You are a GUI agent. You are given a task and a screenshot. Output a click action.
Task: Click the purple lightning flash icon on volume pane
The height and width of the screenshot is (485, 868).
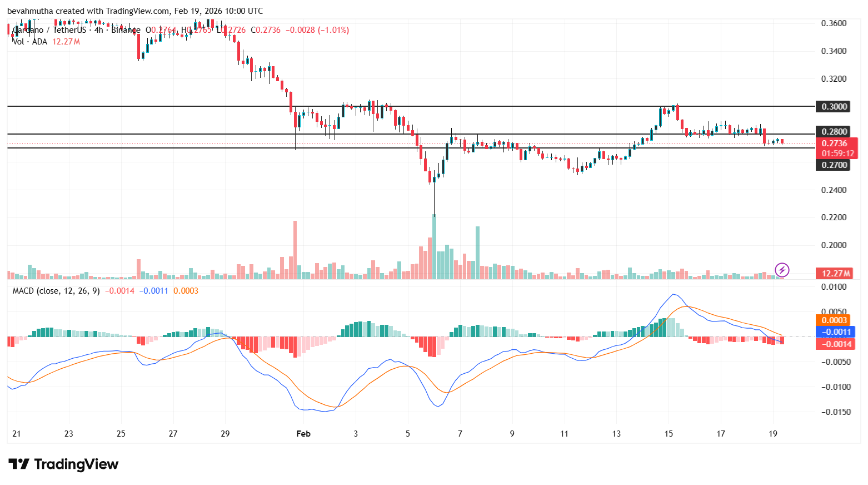(782, 270)
